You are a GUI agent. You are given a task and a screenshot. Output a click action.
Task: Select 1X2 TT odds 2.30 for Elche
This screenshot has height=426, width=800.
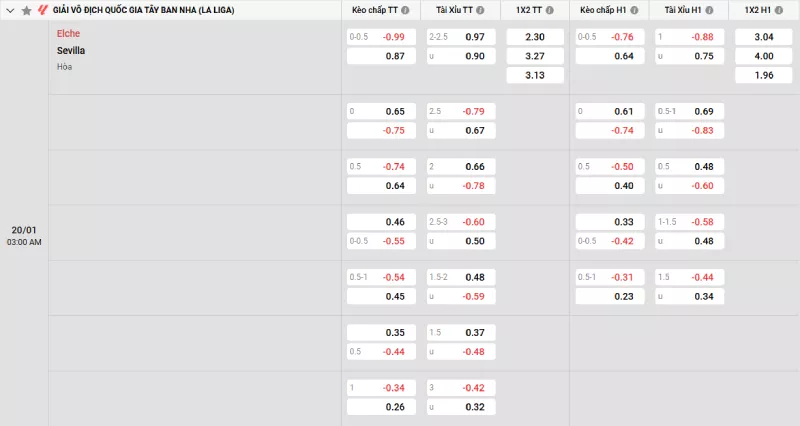534,37
